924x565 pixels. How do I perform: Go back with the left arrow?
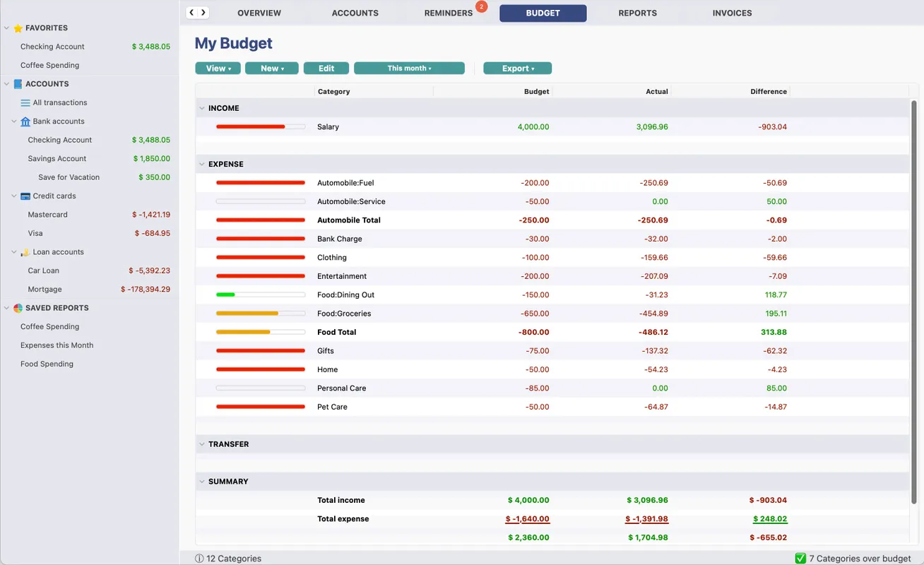191,13
